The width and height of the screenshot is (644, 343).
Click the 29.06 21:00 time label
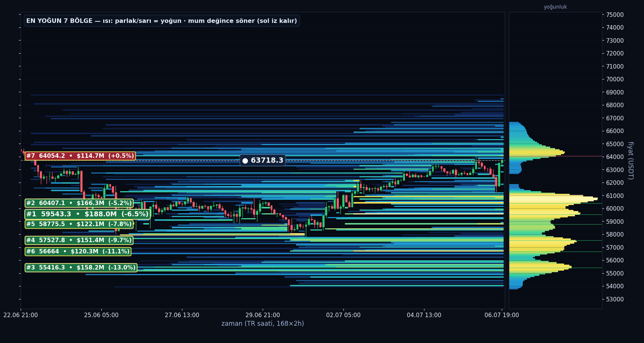(263, 315)
